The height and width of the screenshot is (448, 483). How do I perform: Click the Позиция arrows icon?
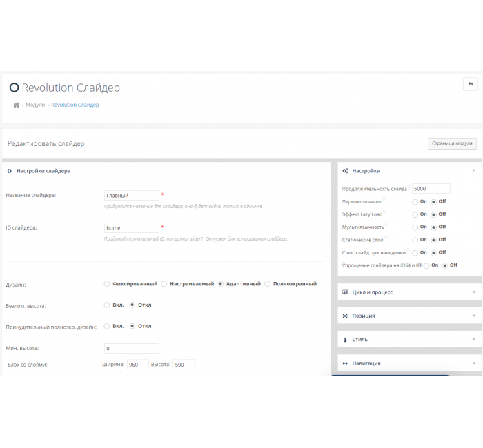point(345,316)
